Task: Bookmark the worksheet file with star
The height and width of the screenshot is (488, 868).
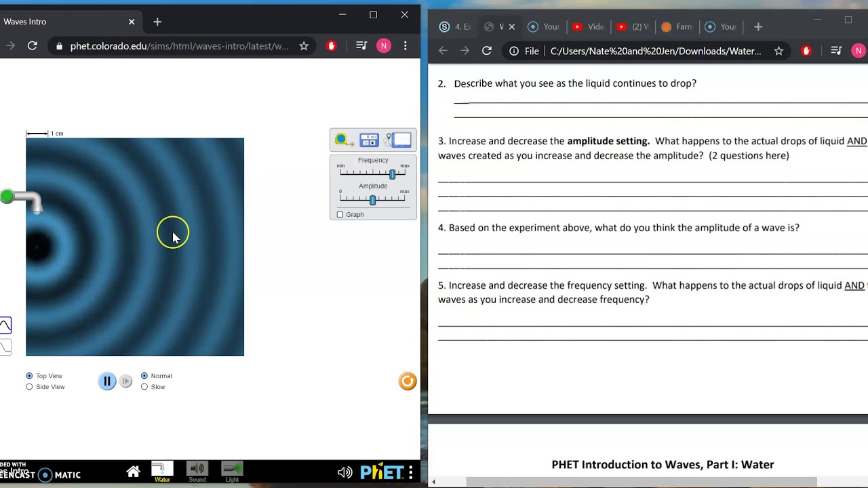Action: pos(778,51)
